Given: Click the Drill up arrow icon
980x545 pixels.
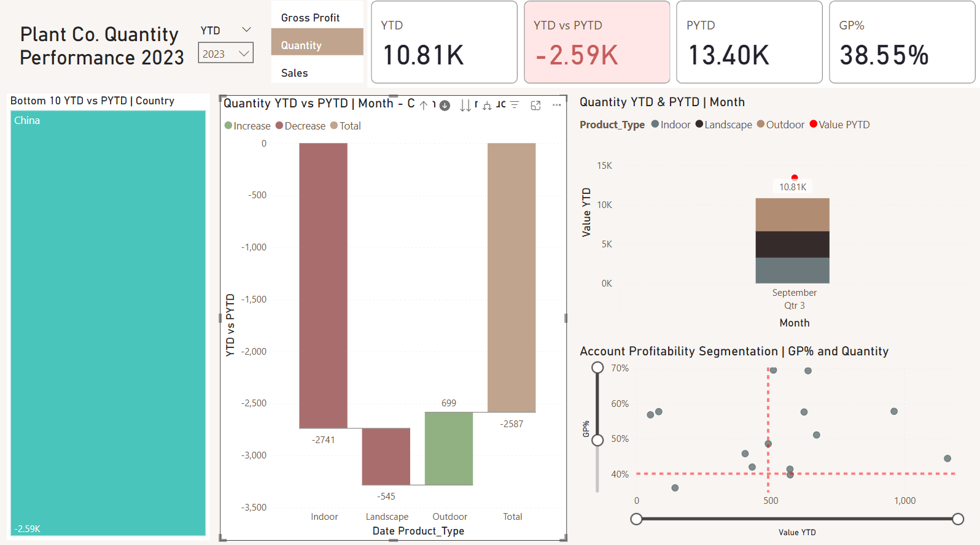Looking at the screenshot, I should pyautogui.click(x=424, y=106).
